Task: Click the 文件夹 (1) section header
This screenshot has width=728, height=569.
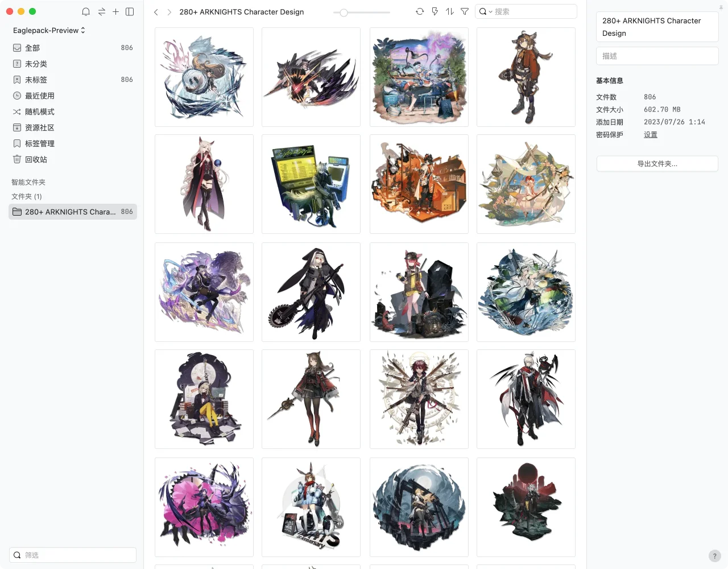Action: point(27,196)
